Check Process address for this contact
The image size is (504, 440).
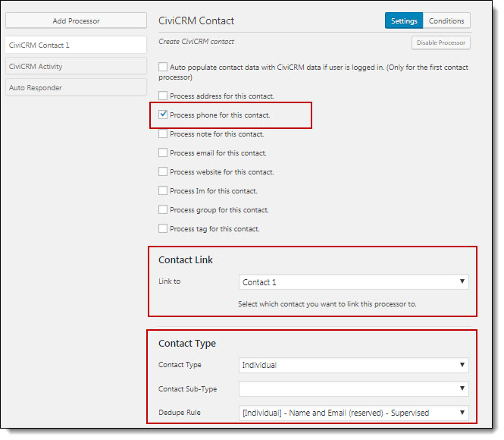click(163, 96)
